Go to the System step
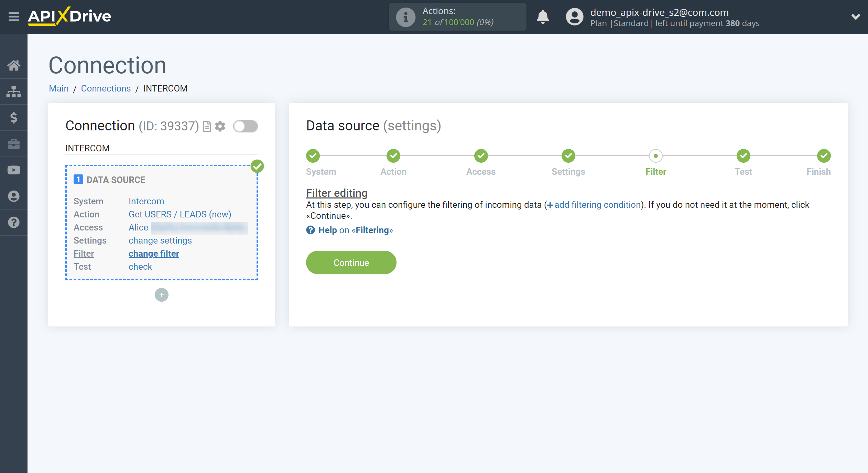The height and width of the screenshot is (473, 868). point(313,156)
